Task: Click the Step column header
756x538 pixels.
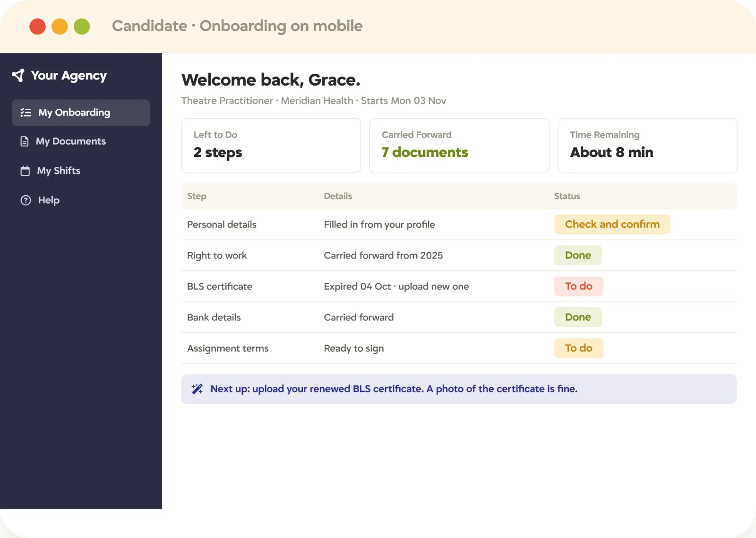Action: pyautogui.click(x=197, y=196)
